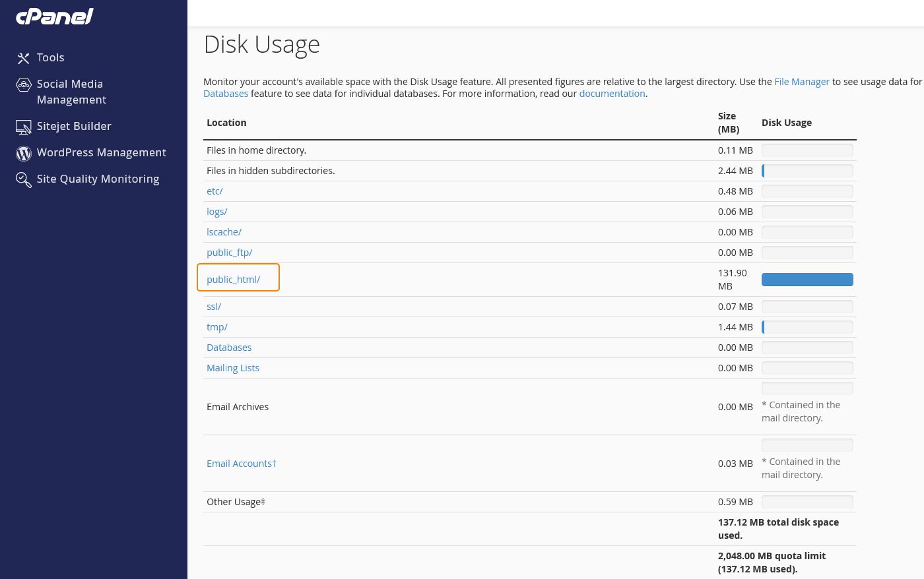Click the Email Accounts link
This screenshot has height=579, width=924.
tap(241, 463)
